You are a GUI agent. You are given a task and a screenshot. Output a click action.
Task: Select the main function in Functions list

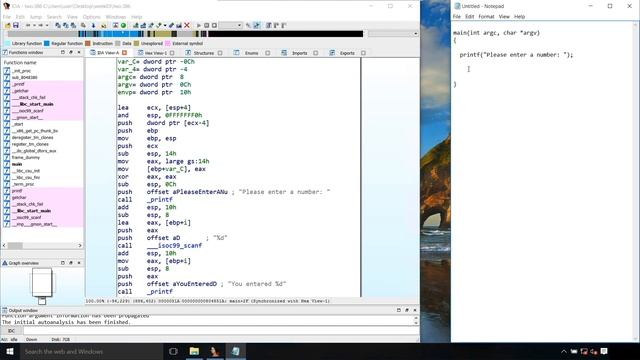[x=17, y=164]
